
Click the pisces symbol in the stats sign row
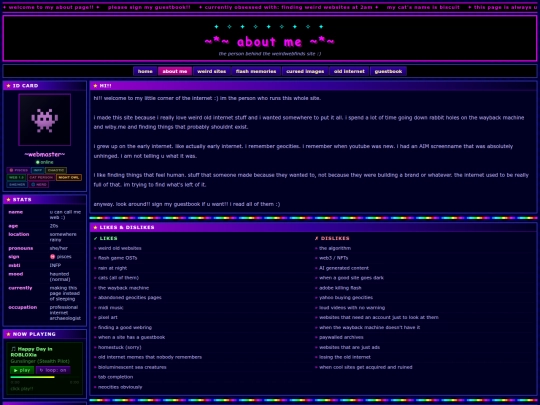[52, 257]
